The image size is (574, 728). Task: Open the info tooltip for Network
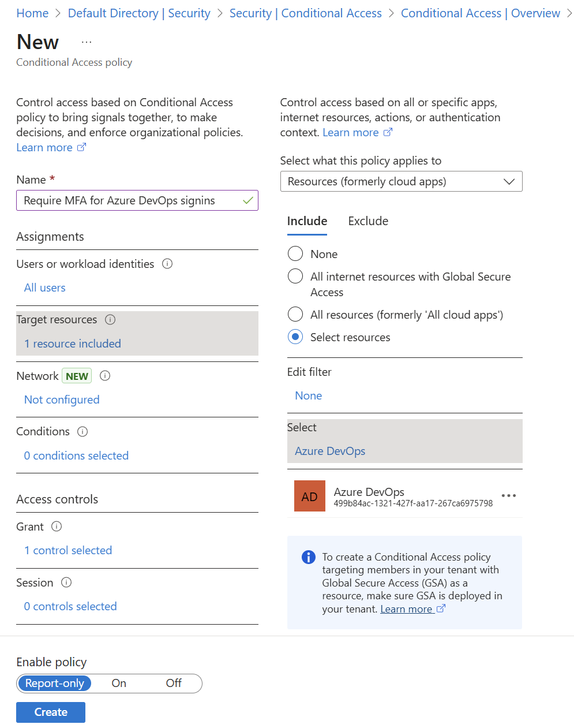105,376
